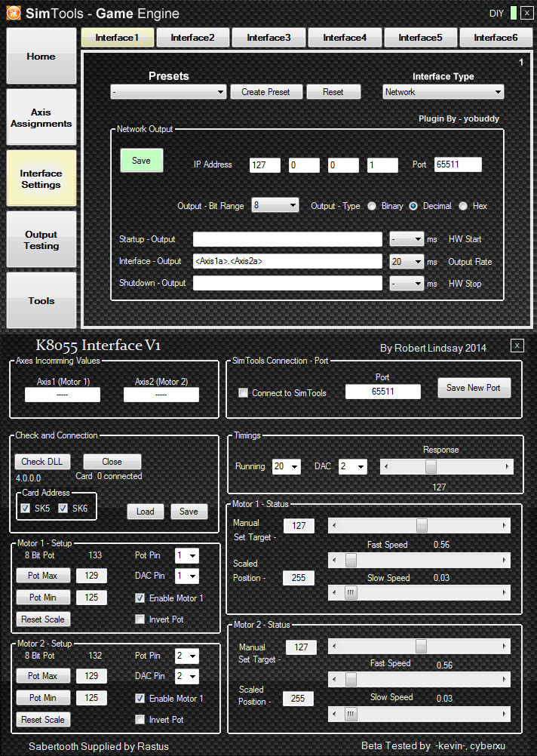Click the Startup - Output text field
Image resolution: width=537 pixels, height=756 pixels.
coord(287,239)
